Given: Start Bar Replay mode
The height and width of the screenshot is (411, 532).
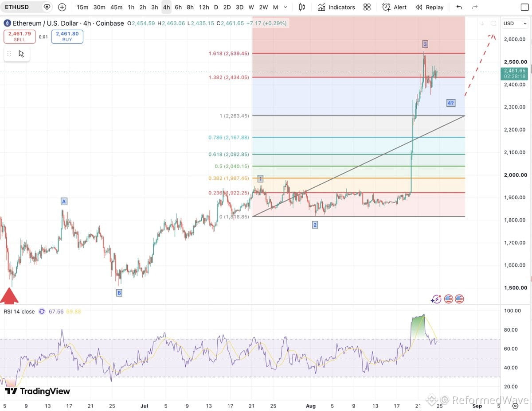Looking at the screenshot, I should pos(430,7).
